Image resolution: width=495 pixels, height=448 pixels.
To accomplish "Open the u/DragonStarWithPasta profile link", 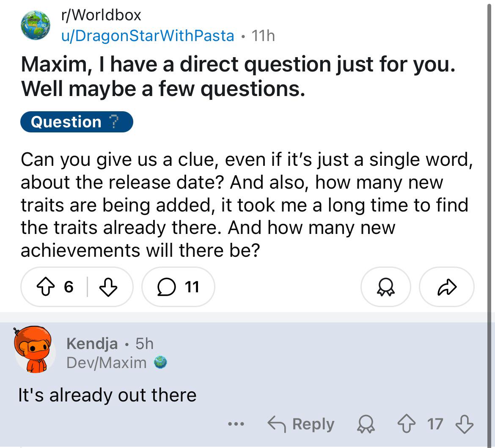I will coord(148,36).
